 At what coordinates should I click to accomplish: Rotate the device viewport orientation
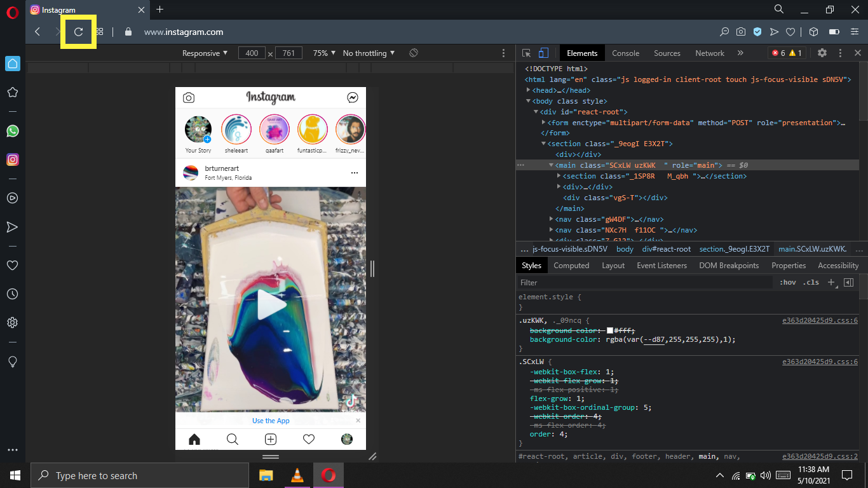414,53
